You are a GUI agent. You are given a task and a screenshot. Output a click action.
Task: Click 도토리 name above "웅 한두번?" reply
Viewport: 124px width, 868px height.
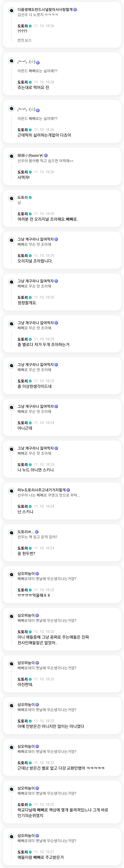pos(23,548)
